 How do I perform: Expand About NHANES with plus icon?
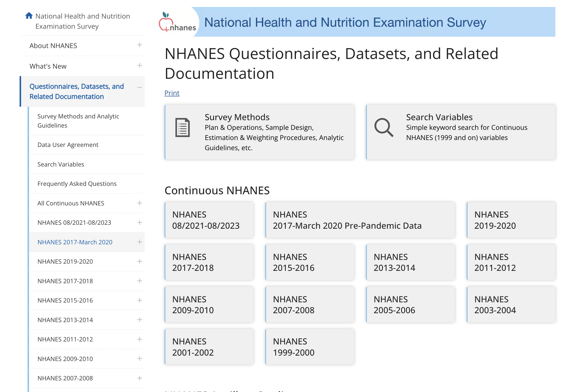(x=139, y=45)
